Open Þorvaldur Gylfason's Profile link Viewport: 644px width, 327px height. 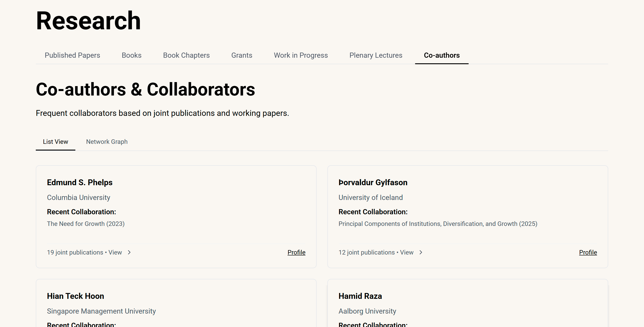[588, 253]
